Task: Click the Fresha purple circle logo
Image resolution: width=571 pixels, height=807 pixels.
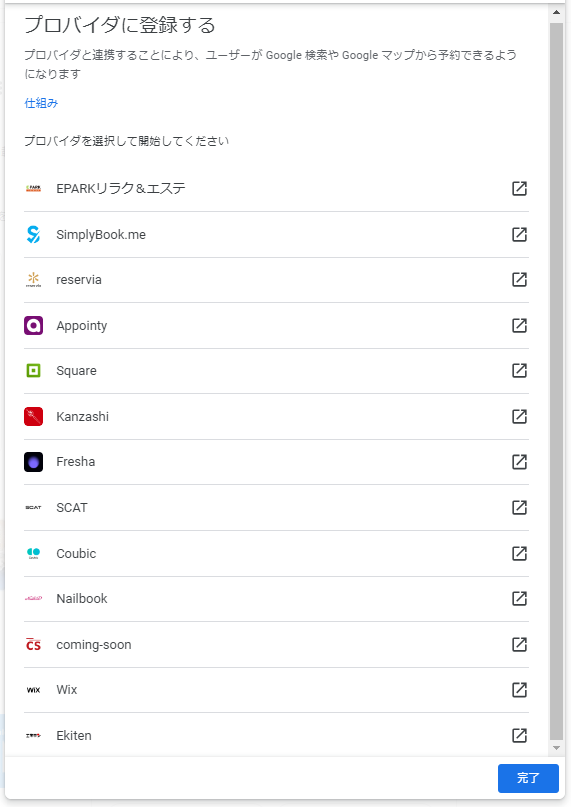Action: click(33, 462)
